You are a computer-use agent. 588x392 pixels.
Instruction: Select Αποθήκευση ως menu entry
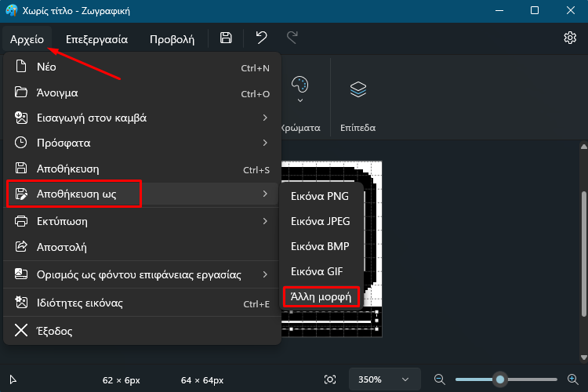(142, 194)
